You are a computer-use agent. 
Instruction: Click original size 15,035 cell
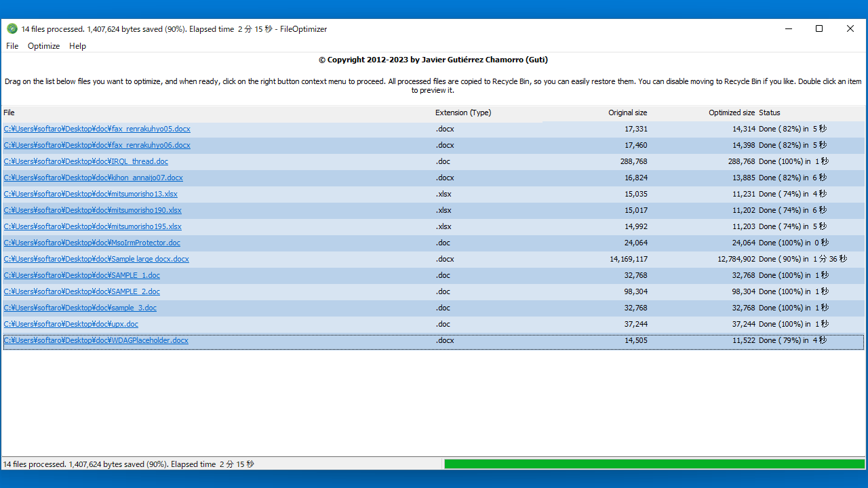coord(636,194)
